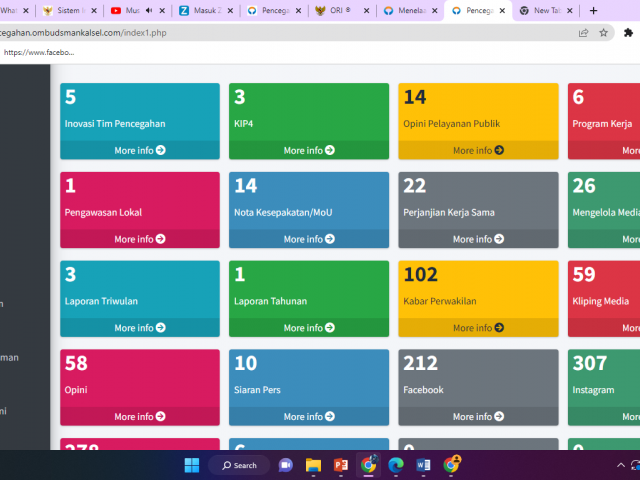Image resolution: width=640 pixels, height=480 pixels.
Task: Open More info for Inovasi Tim Pencegahan
Action: pyautogui.click(x=140, y=150)
